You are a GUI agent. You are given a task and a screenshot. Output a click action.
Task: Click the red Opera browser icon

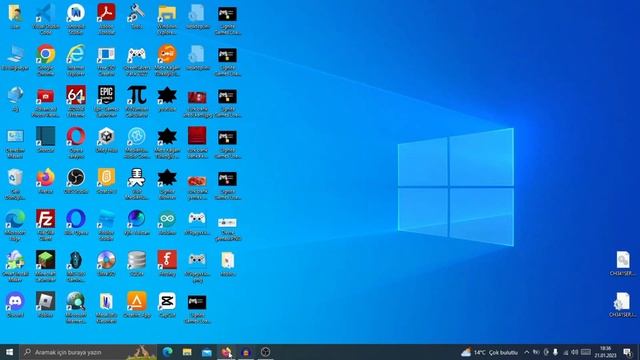[x=76, y=142]
